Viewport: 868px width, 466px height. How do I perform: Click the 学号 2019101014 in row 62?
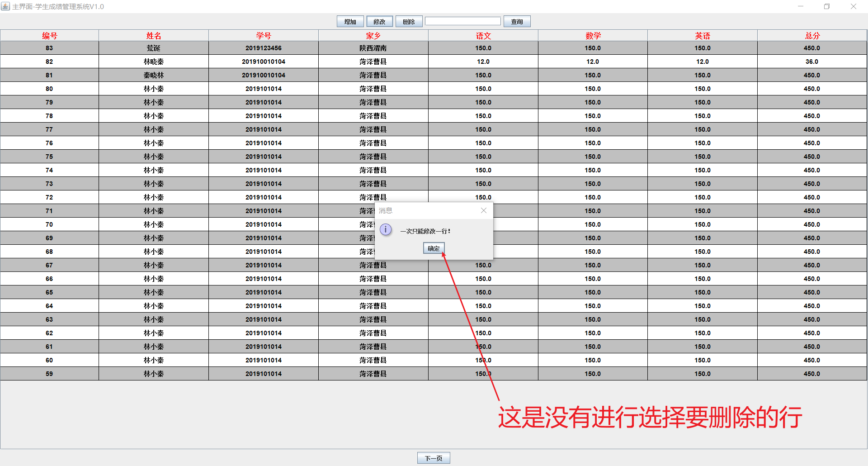[x=264, y=333]
